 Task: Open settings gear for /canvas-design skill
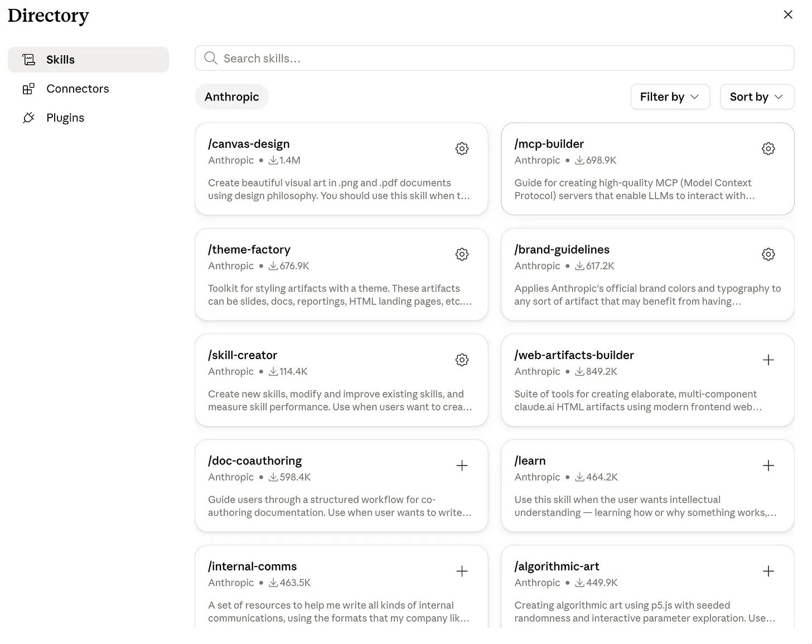click(462, 149)
